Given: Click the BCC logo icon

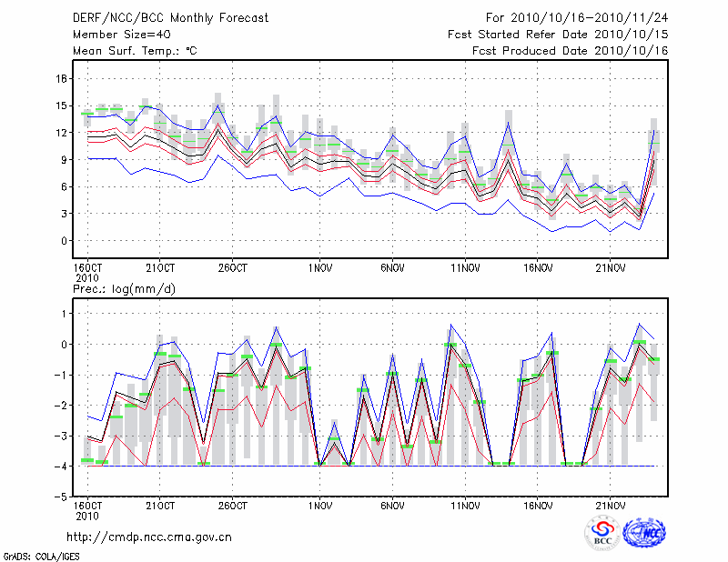Looking at the screenshot, I should click(602, 532).
